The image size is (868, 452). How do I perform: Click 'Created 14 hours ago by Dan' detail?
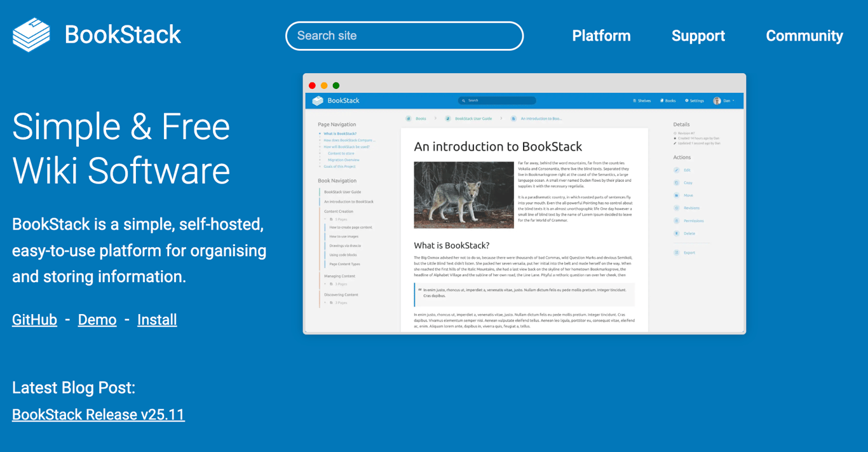696,139
